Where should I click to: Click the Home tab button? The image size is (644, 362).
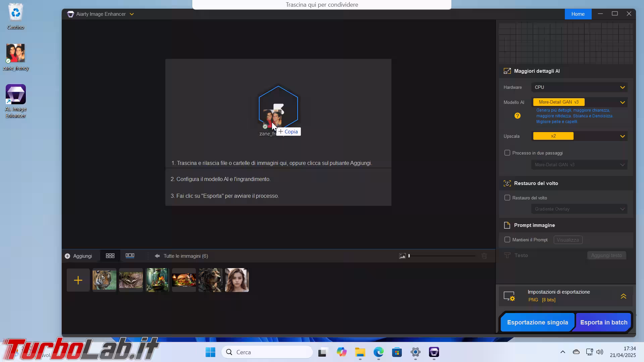578,14
